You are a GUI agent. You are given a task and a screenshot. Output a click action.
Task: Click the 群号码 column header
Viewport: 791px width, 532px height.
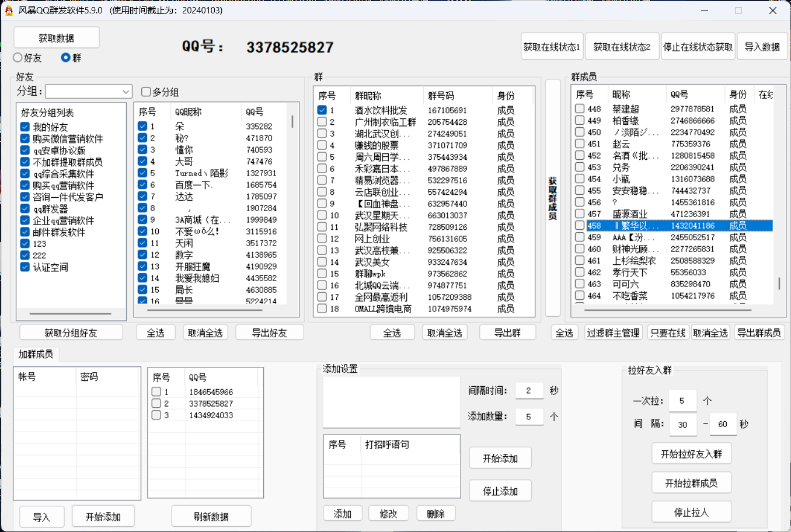458,96
